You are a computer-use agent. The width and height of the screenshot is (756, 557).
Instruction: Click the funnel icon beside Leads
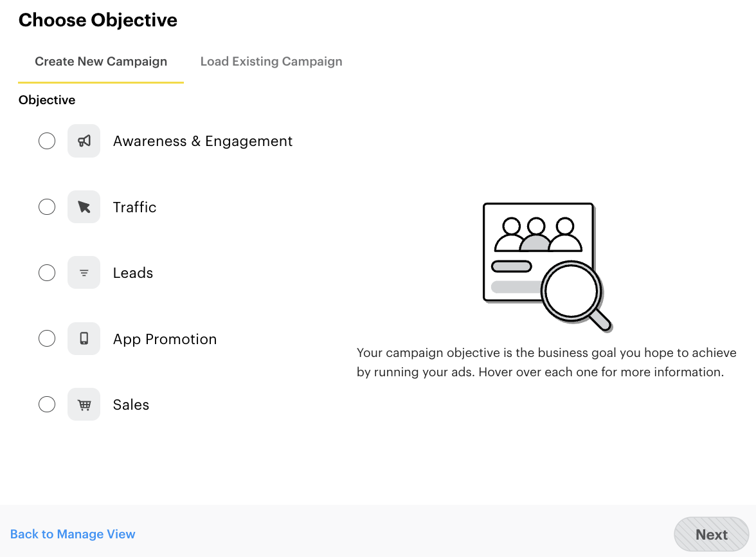84,272
